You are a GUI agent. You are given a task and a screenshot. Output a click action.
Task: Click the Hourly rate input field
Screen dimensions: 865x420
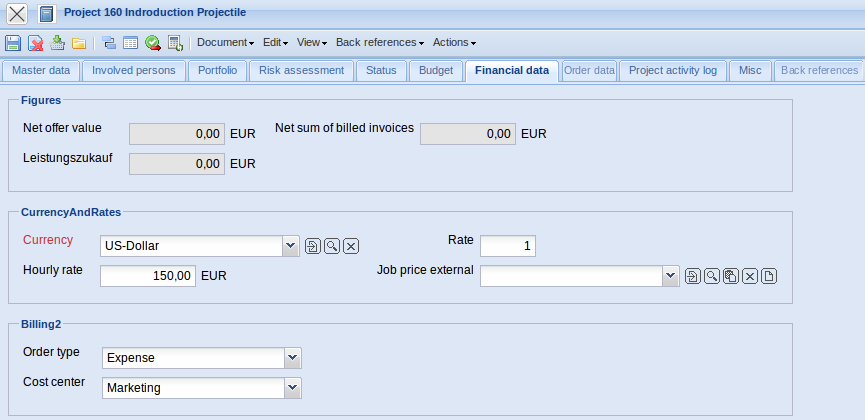click(147, 275)
